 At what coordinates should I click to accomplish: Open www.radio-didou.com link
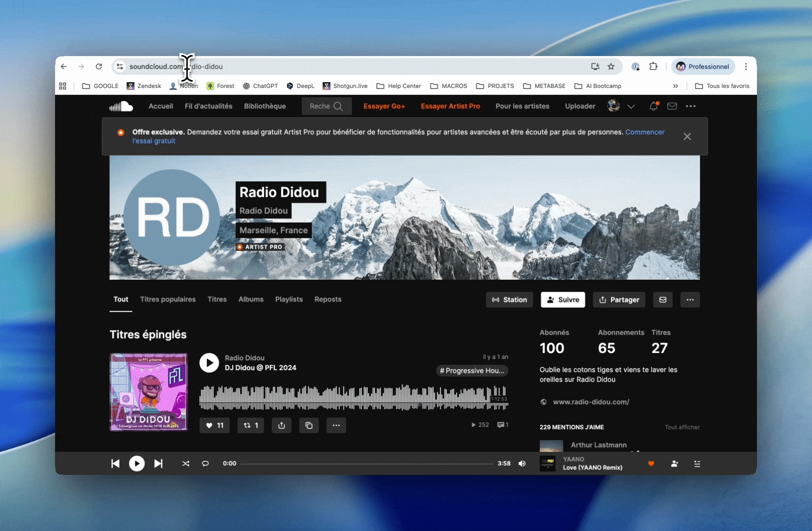click(591, 402)
